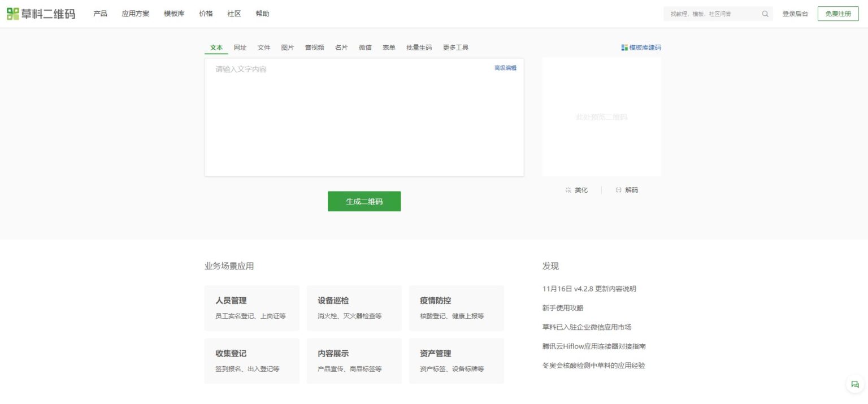Viewport: 868px width, 404px height.
Task: Open the 产品 navigation menu
Action: (100, 14)
